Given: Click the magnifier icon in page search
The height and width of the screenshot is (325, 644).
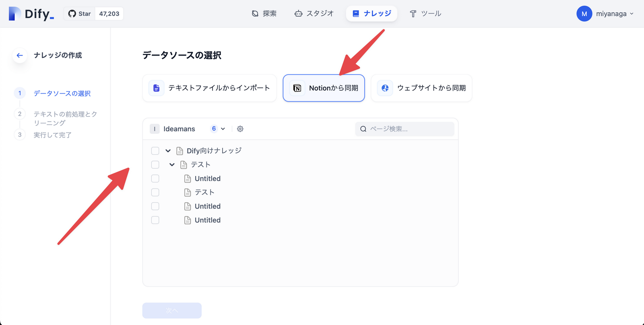Looking at the screenshot, I should pos(363,129).
